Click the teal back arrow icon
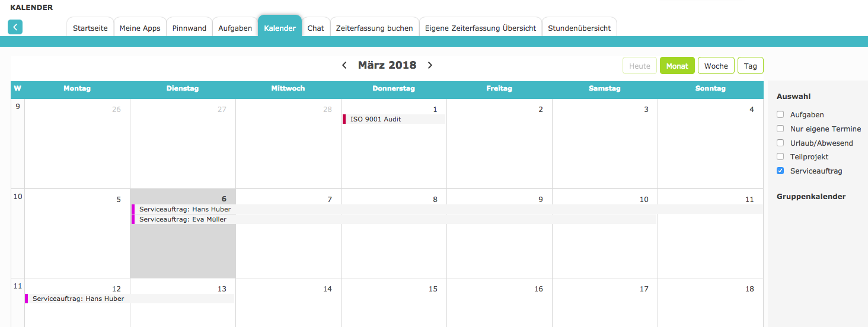This screenshot has width=868, height=327. pyautogui.click(x=15, y=27)
